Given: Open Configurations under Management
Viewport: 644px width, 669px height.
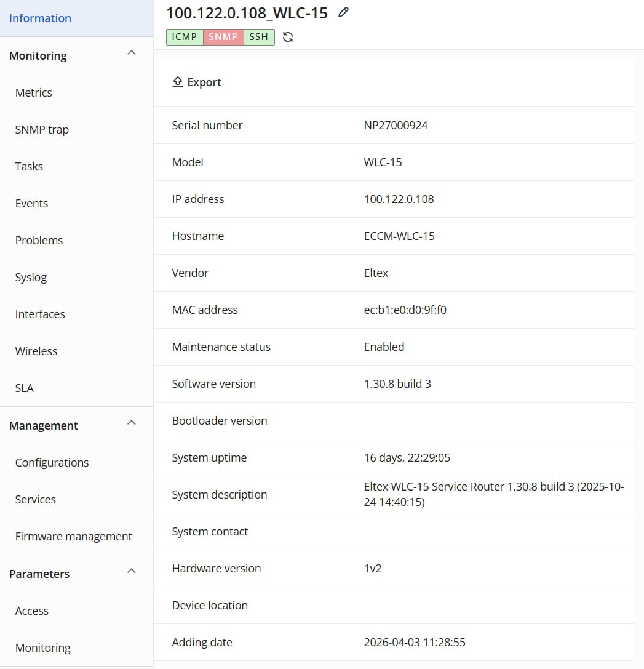Looking at the screenshot, I should tap(52, 463).
